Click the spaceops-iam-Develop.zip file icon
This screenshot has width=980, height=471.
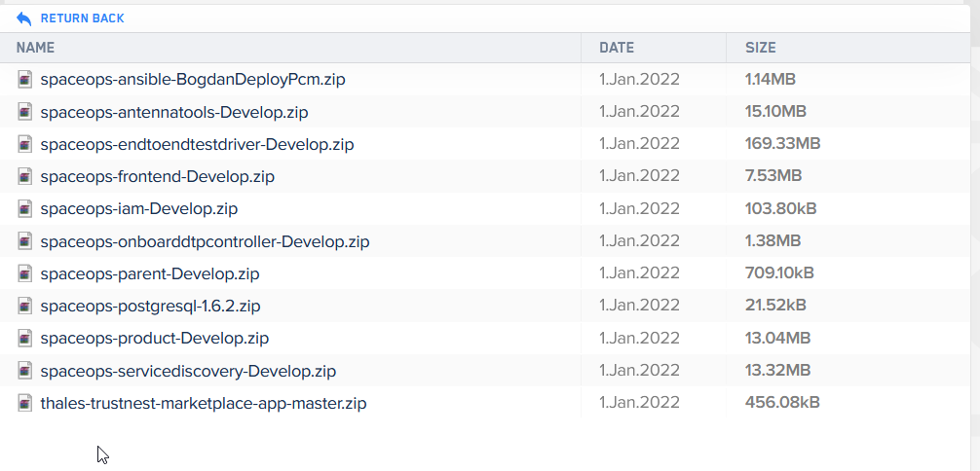click(x=26, y=208)
